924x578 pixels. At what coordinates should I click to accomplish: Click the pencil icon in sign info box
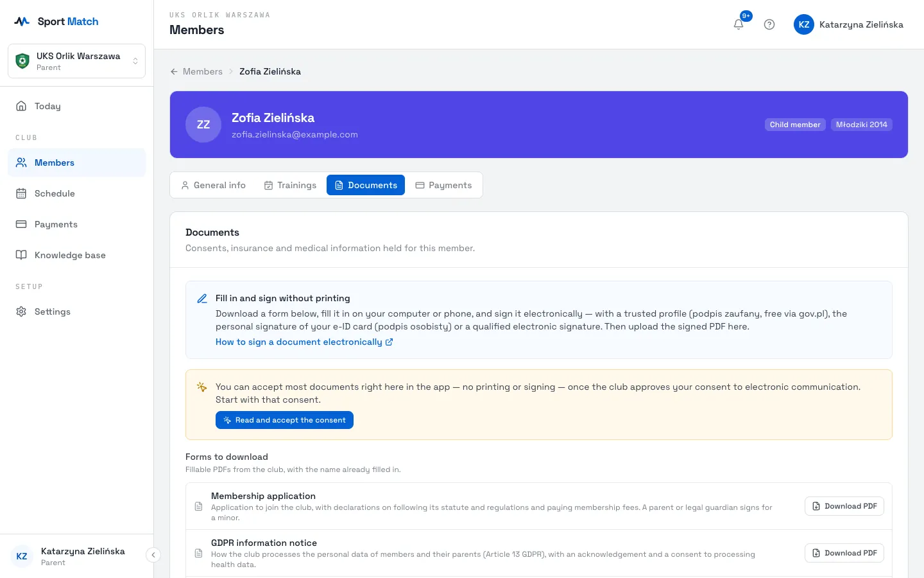coord(202,299)
